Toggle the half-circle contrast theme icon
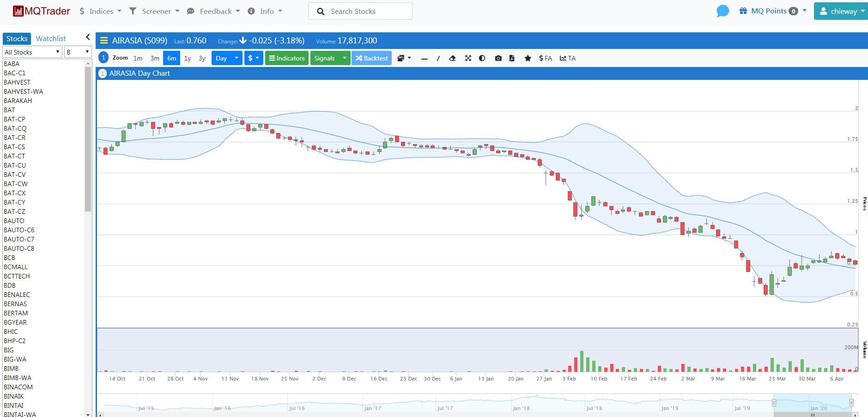 (482, 58)
